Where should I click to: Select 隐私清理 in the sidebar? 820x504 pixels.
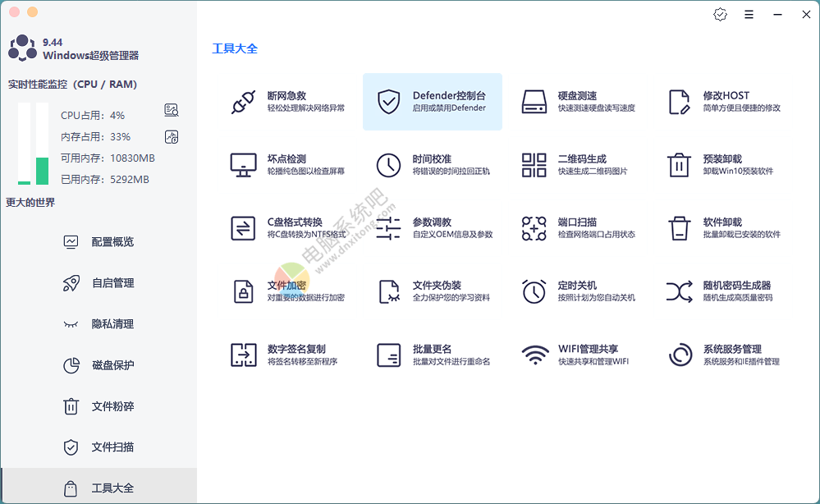click(112, 324)
